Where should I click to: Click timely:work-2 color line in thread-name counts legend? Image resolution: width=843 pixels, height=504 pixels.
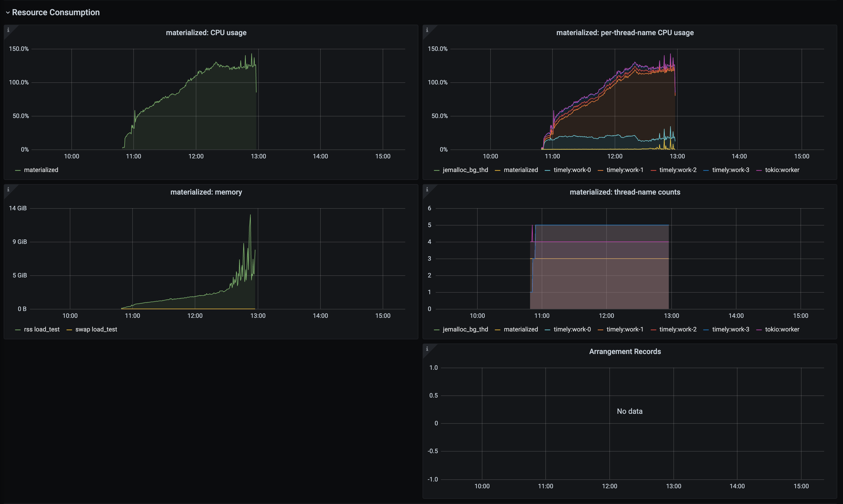tap(653, 330)
